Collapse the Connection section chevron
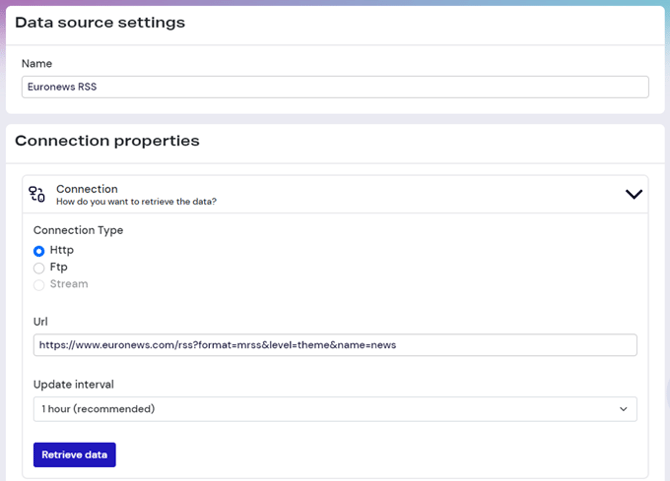Image resolution: width=670 pixels, height=481 pixels. click(x=633, y=194)
